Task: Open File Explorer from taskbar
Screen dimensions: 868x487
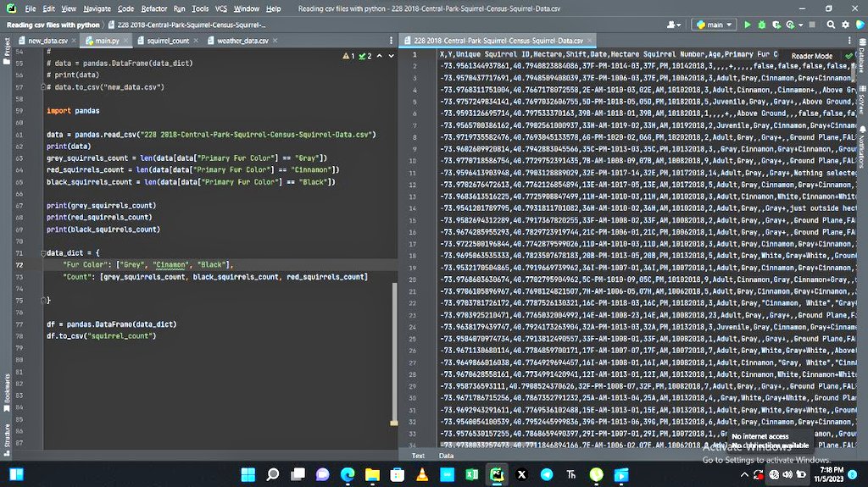Action: coord(373,474)
